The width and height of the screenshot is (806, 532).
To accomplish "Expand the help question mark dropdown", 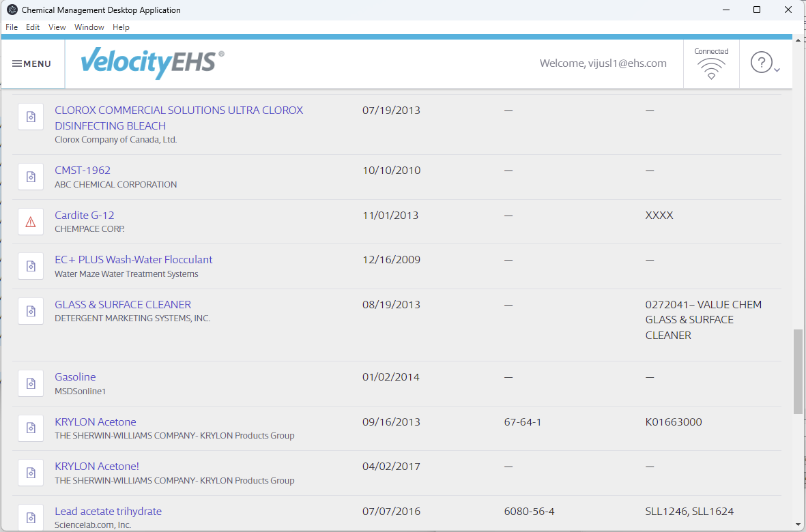I will pos(765,63).
